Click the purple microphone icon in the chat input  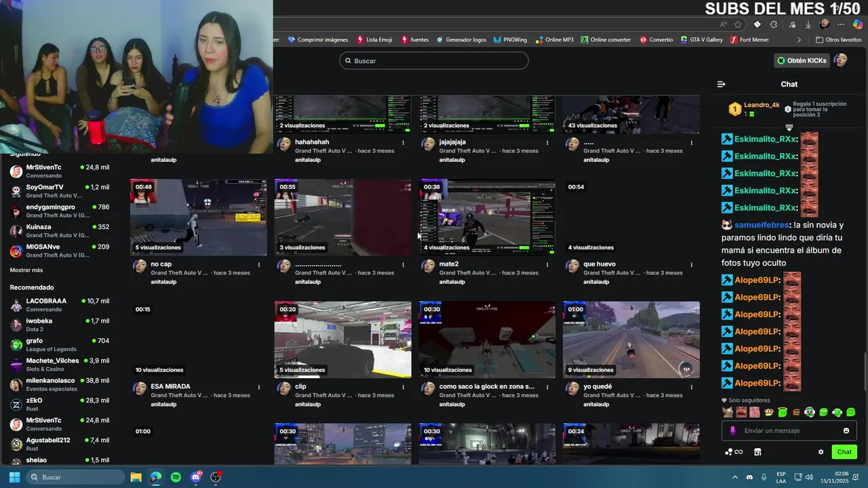732,430
